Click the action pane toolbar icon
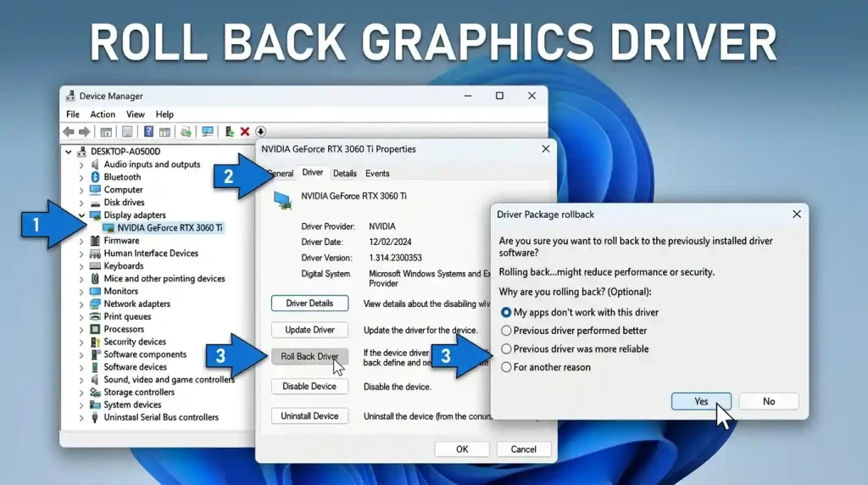This screenshot has width=868, height=485. click(164, 131)
